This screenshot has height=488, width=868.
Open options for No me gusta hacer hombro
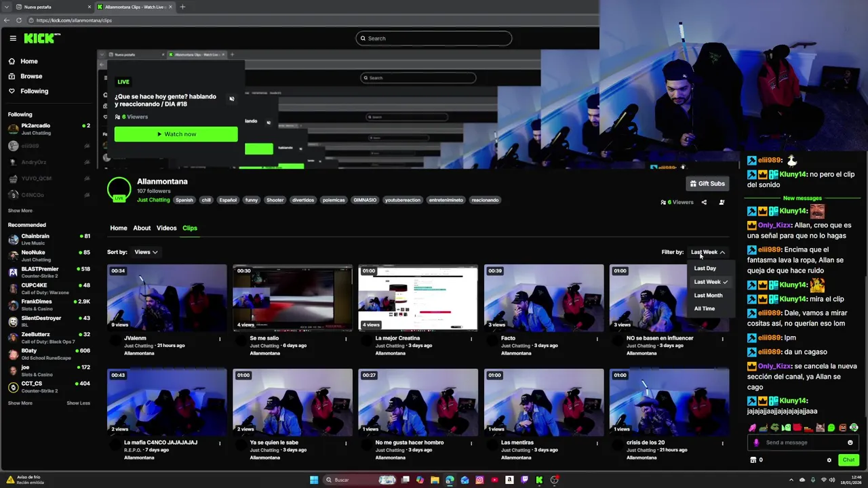[471, 443]
